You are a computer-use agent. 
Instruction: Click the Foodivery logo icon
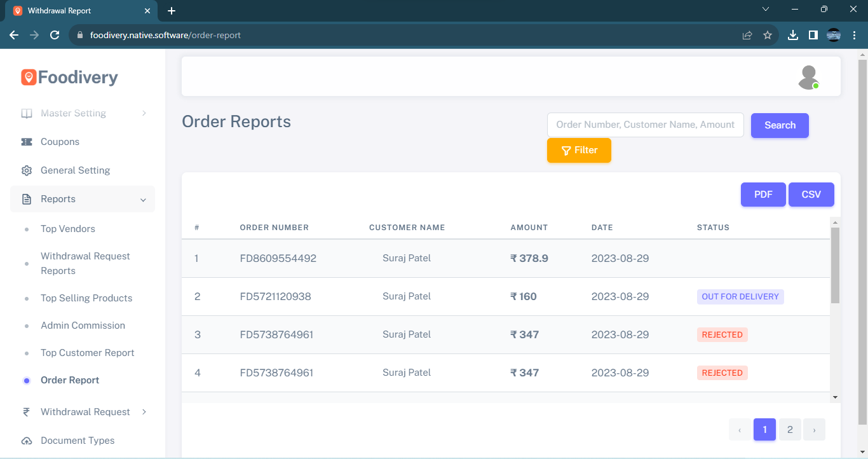coord(29,78)
